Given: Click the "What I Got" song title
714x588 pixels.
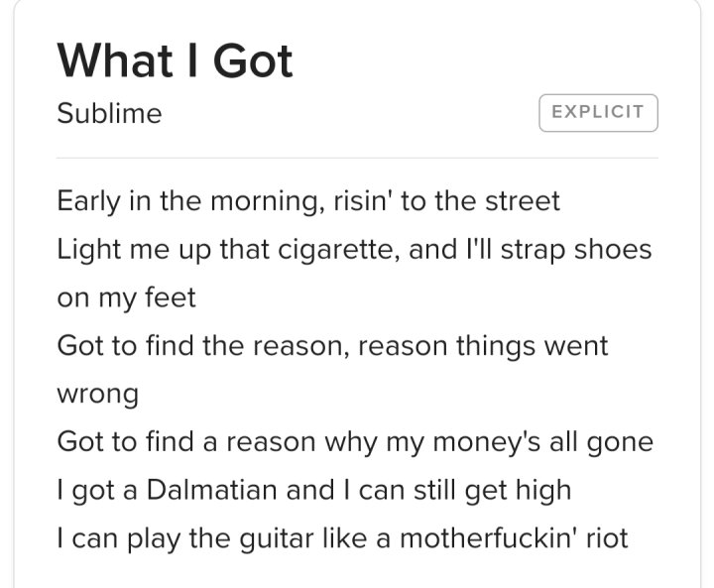Looking at the screenshot, I should click(x=175, y=60).
